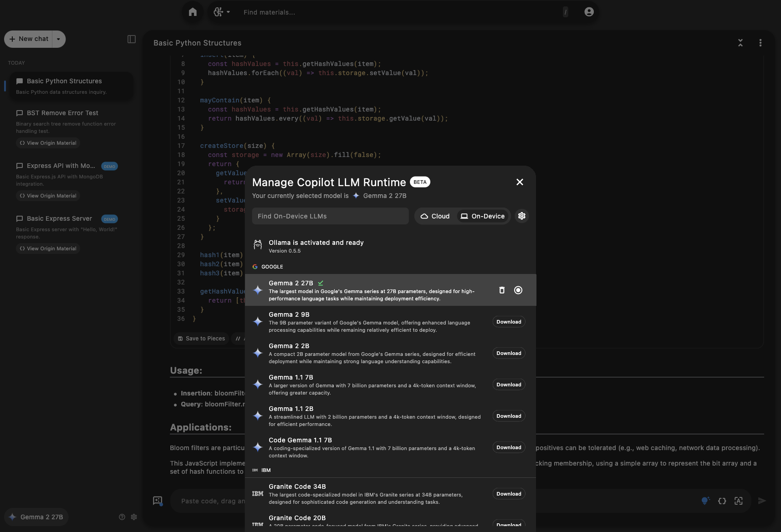
Task: Click the lightbulb suggestions icon
Action: coord(705,501)
